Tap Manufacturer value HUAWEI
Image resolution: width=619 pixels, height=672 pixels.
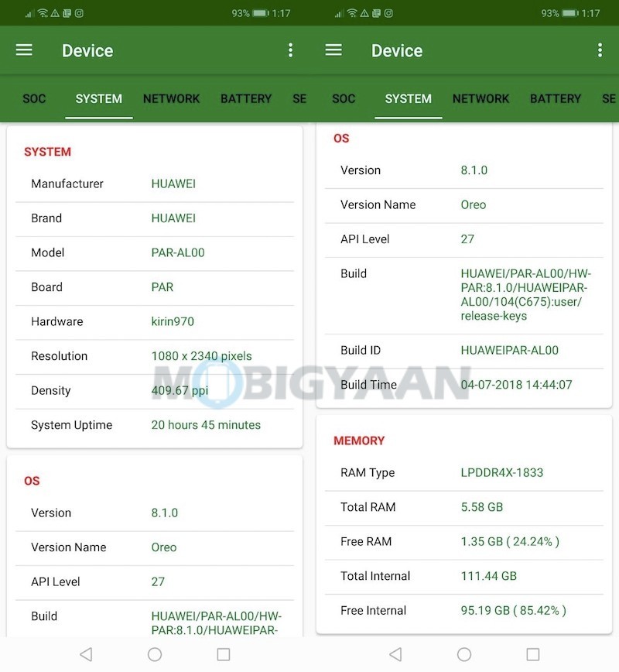[x=173, y=183]
